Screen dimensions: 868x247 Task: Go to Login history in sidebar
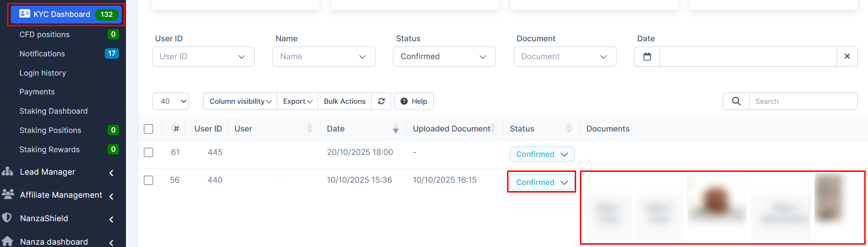[43, 73]
